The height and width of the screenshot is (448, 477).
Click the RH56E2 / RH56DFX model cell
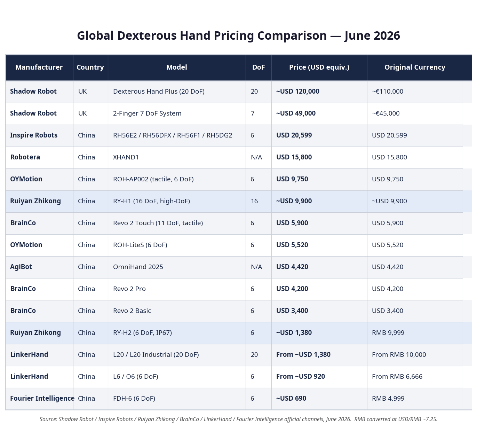[x=177, y=135]
